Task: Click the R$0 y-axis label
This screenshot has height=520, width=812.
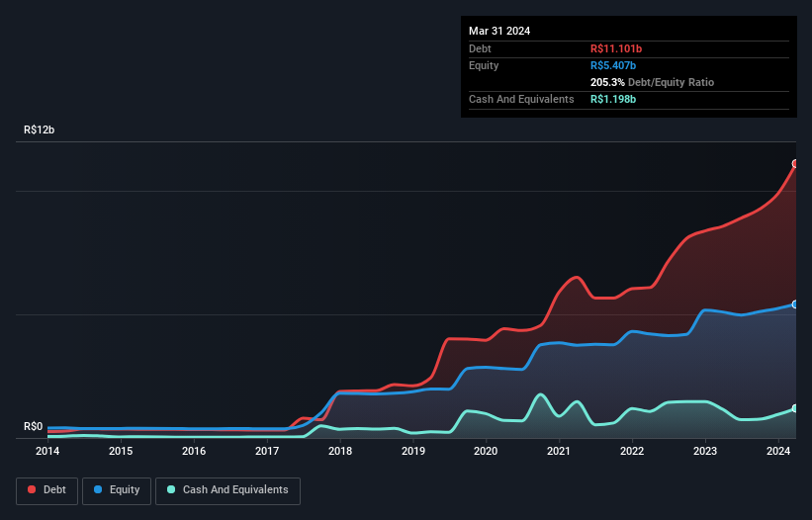Action: click(34, 426)
